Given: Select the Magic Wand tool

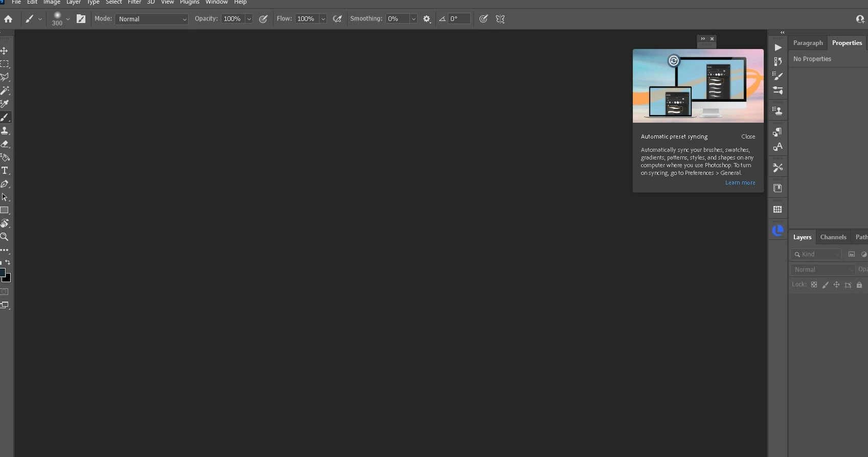Looking at the screenshot, I should pos(4,90).
